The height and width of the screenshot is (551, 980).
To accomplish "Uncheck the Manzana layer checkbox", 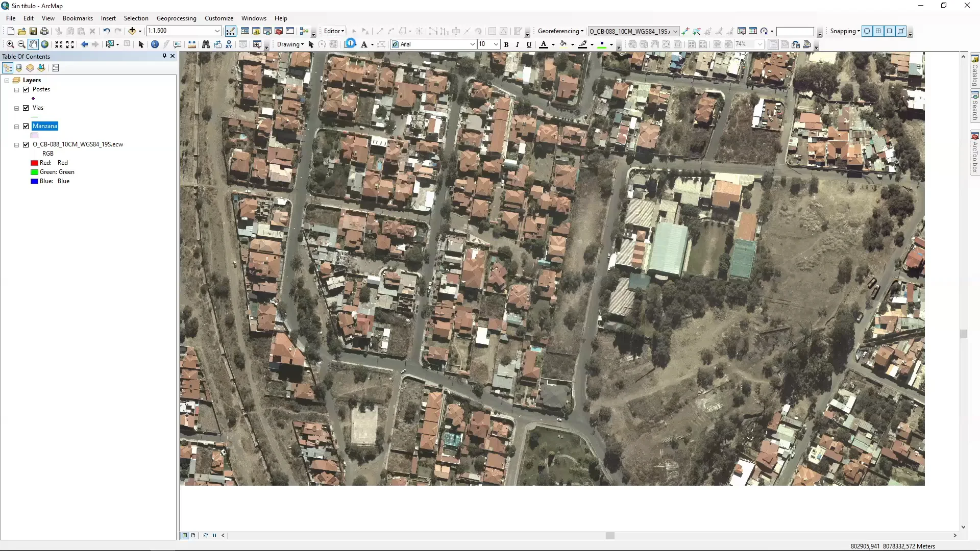I will [26, 126].
